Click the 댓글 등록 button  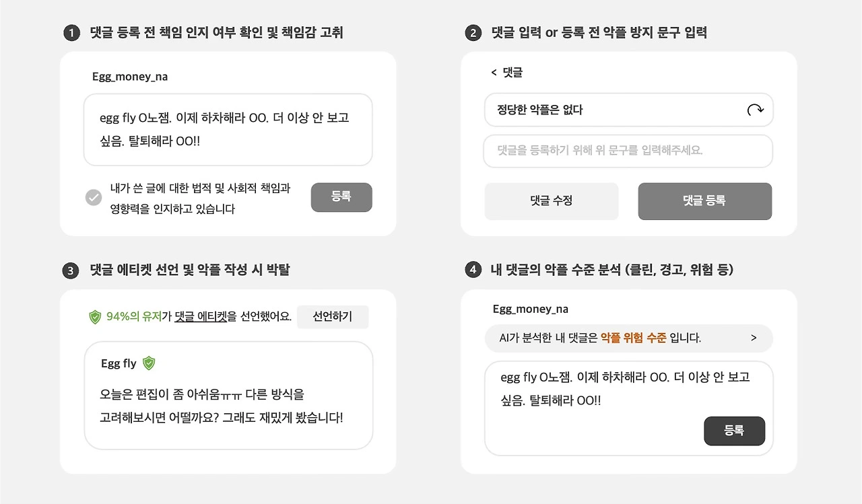pos(704,201)
